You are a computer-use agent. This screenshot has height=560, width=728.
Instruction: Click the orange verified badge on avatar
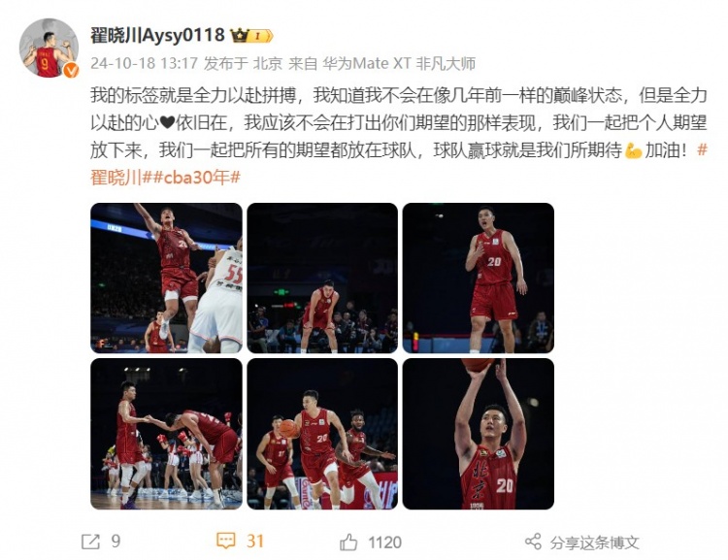click(71, 70)
